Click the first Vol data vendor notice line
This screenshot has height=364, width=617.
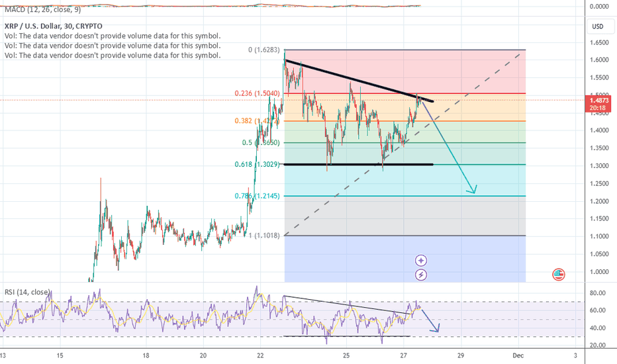tap(113, 36)
